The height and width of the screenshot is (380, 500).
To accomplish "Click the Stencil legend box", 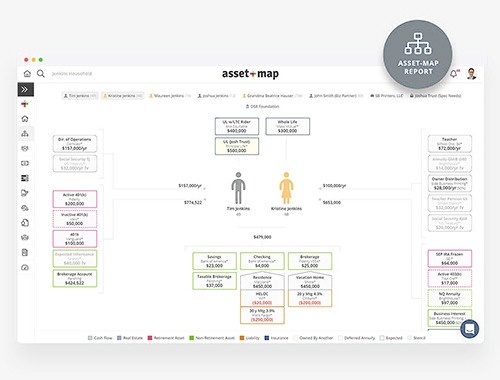I will click(x=409, y=338).
